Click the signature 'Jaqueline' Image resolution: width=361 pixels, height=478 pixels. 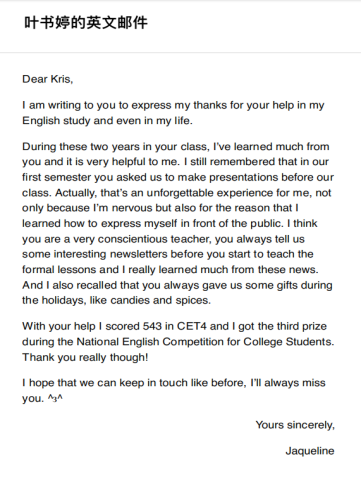tap(310, 451)
